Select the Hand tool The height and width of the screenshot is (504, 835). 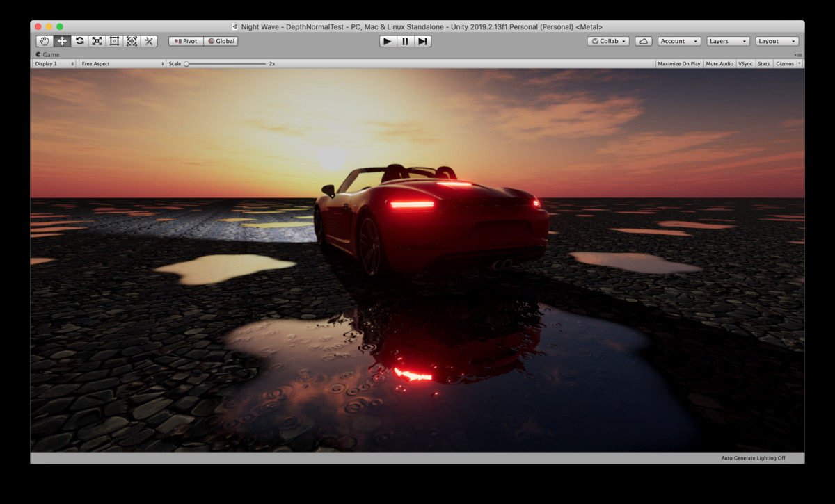click(x=44, y=40)
